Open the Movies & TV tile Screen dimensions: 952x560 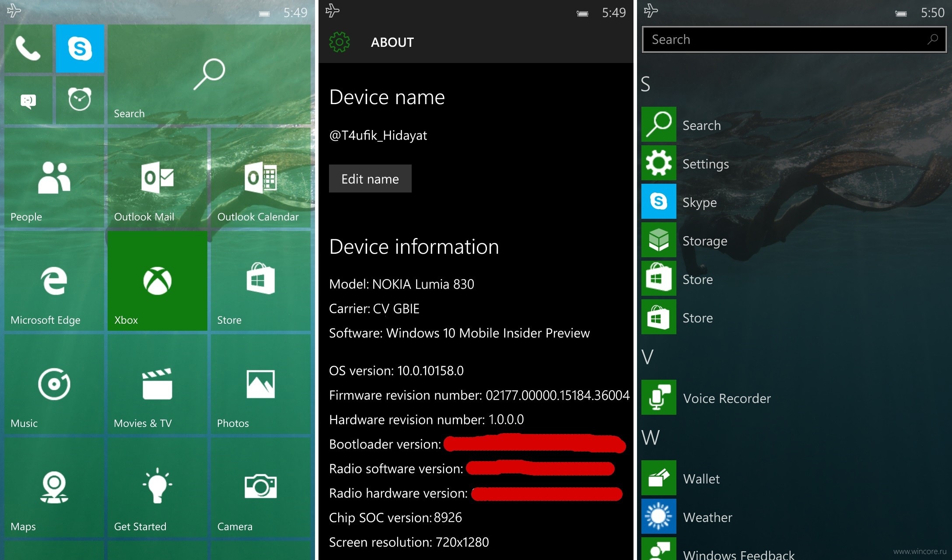point(157,384)
